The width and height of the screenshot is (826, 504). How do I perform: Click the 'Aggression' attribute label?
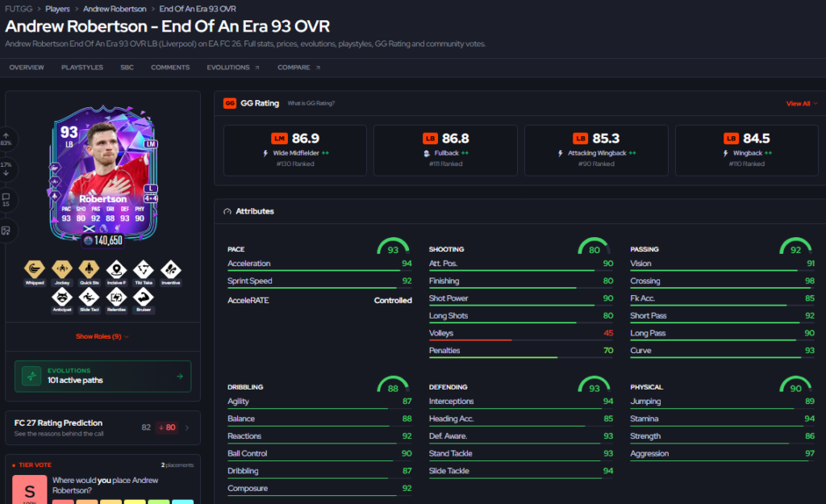[649, 453]
